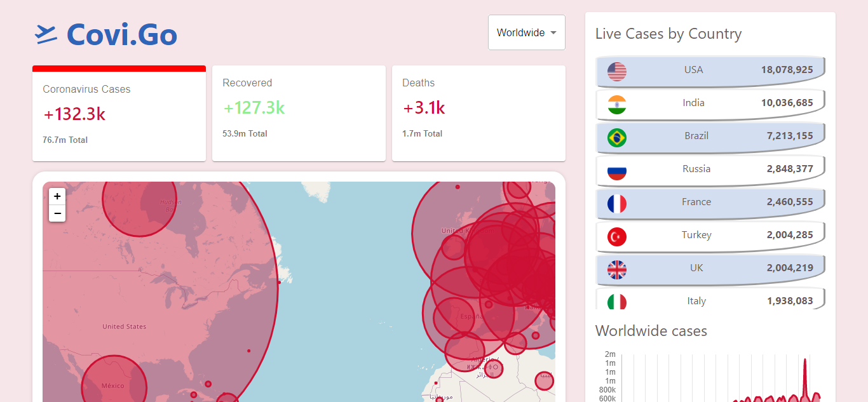868x402 pixels.
Task: Click the Live Cases by Country heading
Action: click(x=668, y=34)
